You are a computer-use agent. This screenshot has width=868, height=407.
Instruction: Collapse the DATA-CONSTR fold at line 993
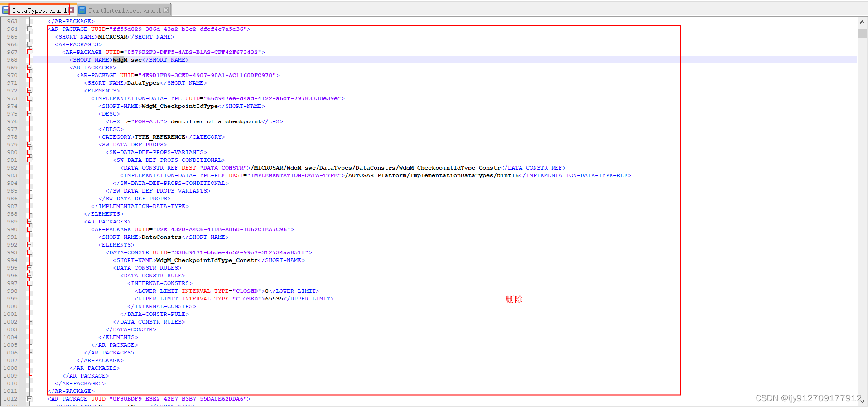tap(30, 252)
